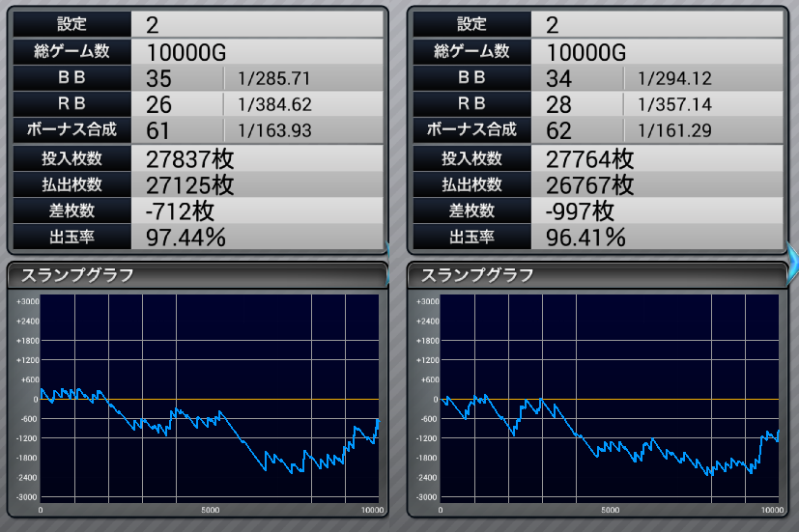Select the ボーナス合成 label beside 61

click(71, 129)
